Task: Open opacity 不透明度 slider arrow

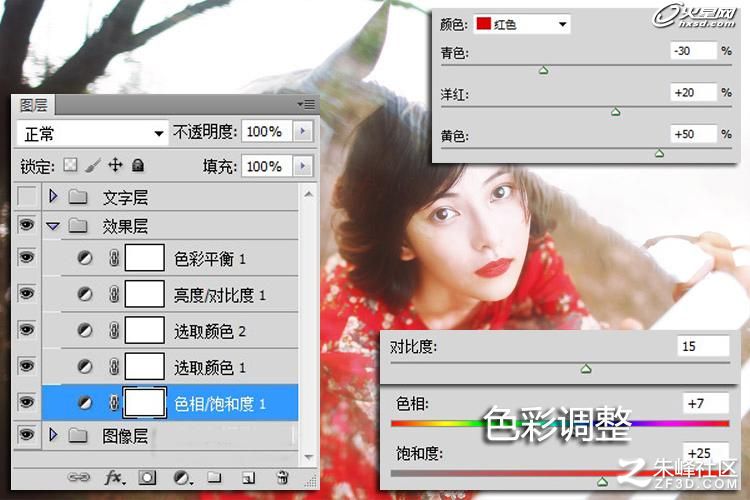Action: tap(302, 131)
